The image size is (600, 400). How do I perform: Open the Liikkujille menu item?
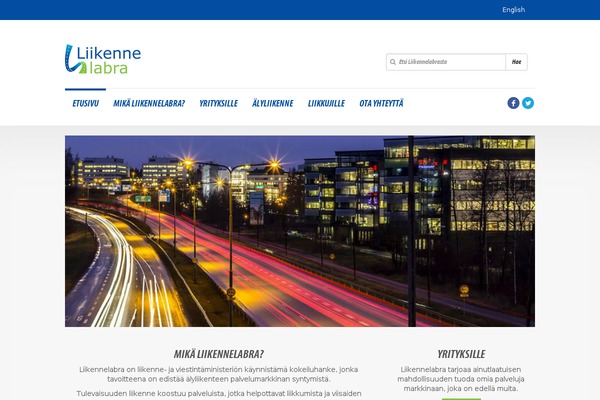(x=326, y=103)
